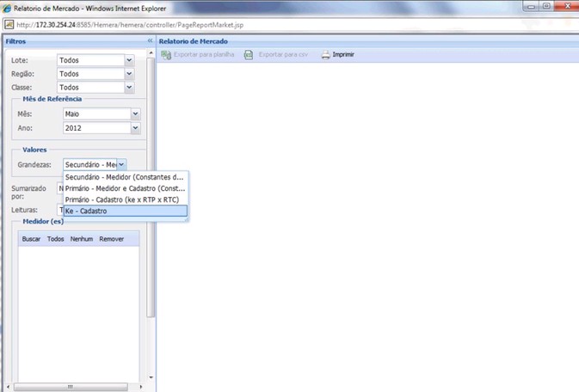
Task: Expand the Região combo box
Action: [x=129, y=74]
